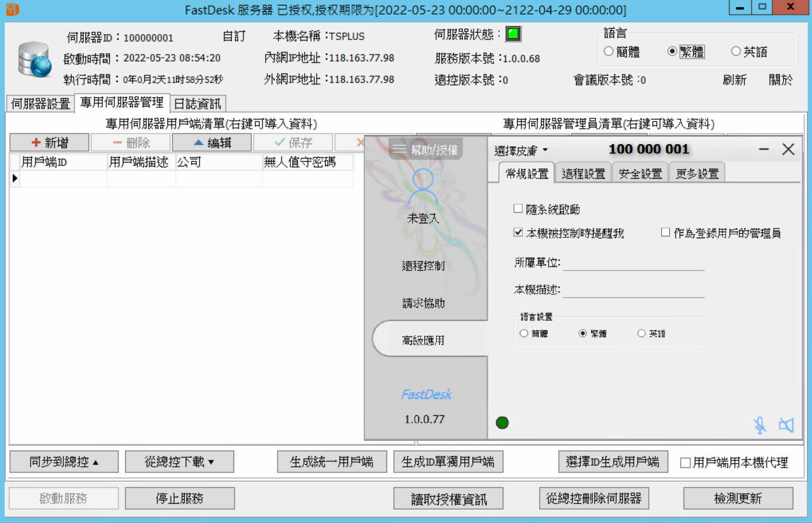This screenshot has width=812, height=523.
Task: Click the 100 000 001 ID text
Action: tap(648, 149)
